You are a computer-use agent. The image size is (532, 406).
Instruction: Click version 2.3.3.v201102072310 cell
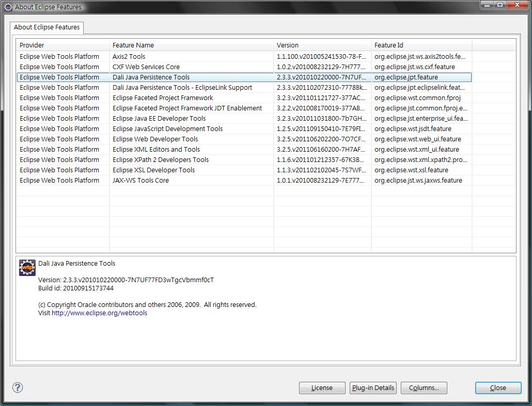(322, 87)
